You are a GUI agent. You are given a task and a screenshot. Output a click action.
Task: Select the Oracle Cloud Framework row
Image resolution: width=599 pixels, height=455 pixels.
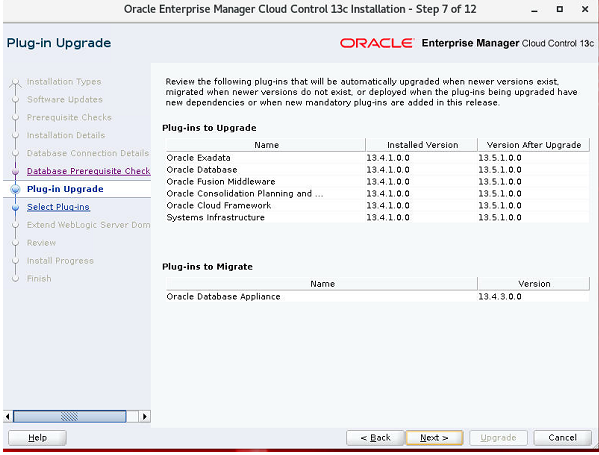(x=378, y=206)
